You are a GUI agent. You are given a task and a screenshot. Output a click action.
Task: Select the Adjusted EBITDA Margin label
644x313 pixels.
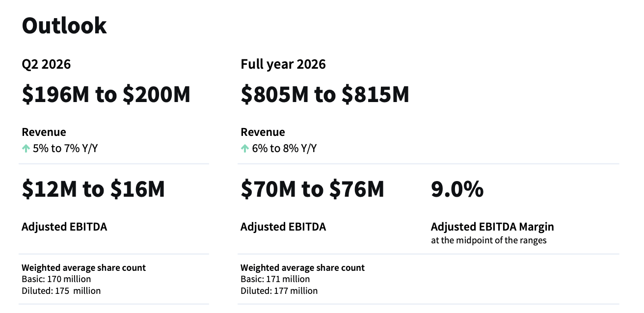point(492,227)
